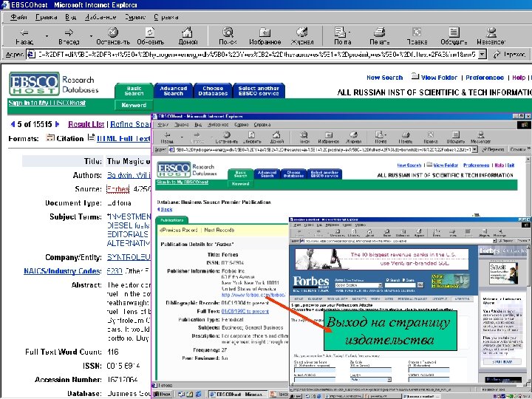Click the Forbes search input field
Viewport: 532px width, 399px height.
400,285
